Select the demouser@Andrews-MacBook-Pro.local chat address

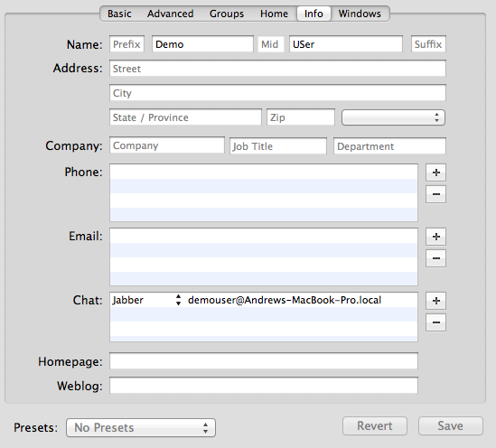(285, 300)
